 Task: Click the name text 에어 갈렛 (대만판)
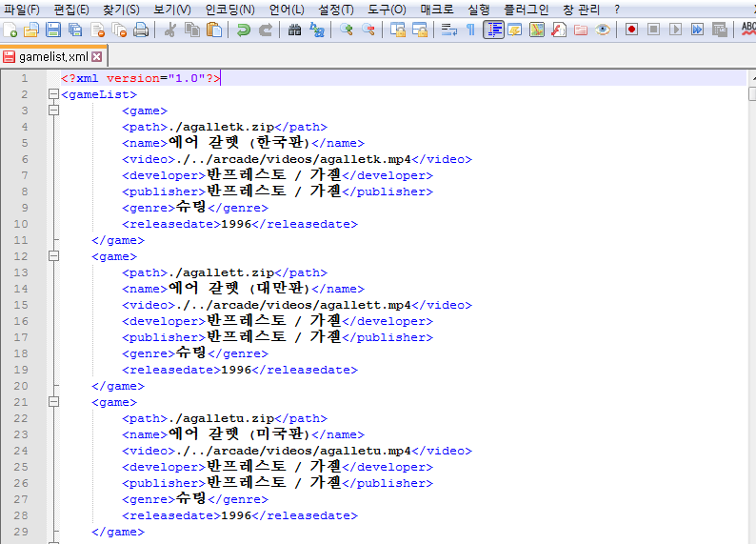[239, 289]
